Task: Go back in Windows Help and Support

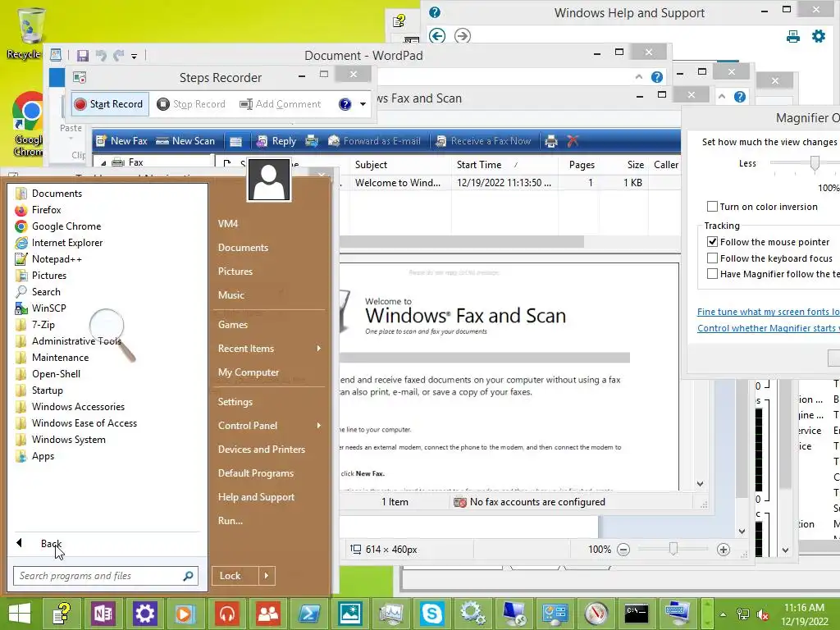Action: point(437,36)
